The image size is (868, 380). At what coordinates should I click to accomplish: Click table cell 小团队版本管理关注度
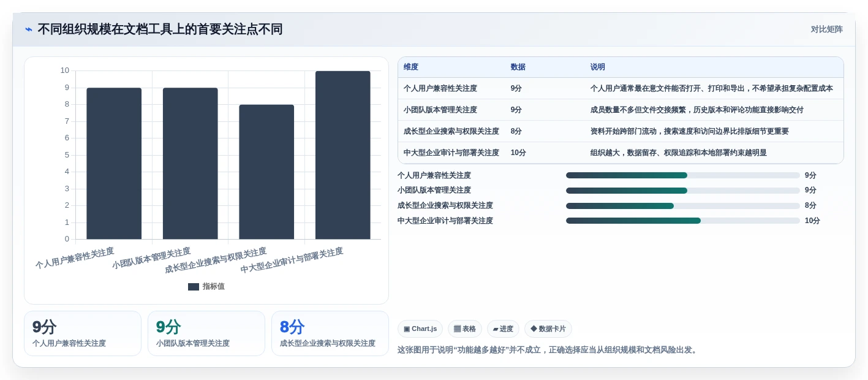[x=440, y=110]
